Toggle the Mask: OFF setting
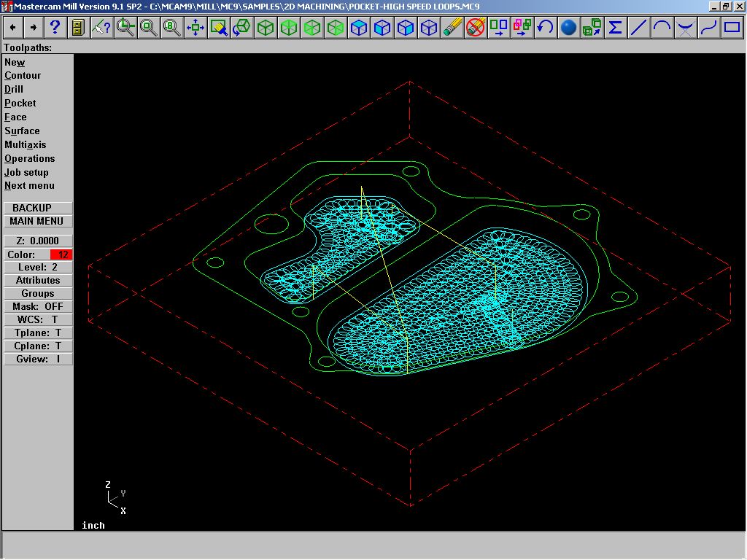 [x=38, y=307]
